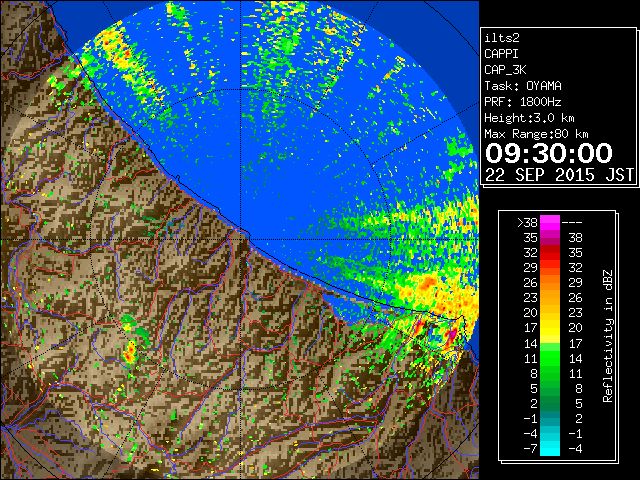The image size is (640, 480).
Task: Click the 'Reflectivity in dBZ' axis label
Action: point(608,336)
